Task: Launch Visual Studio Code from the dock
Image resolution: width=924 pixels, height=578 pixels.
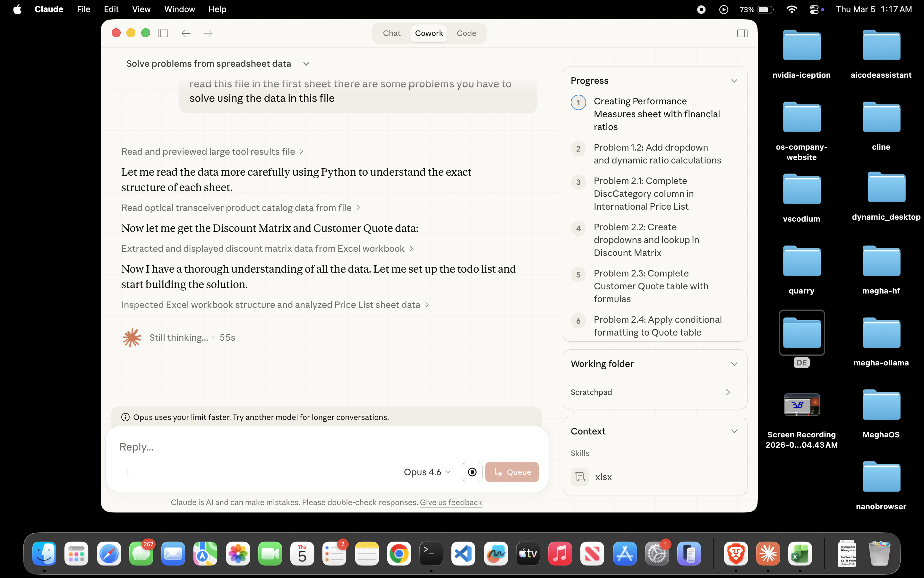Action: 463,554
